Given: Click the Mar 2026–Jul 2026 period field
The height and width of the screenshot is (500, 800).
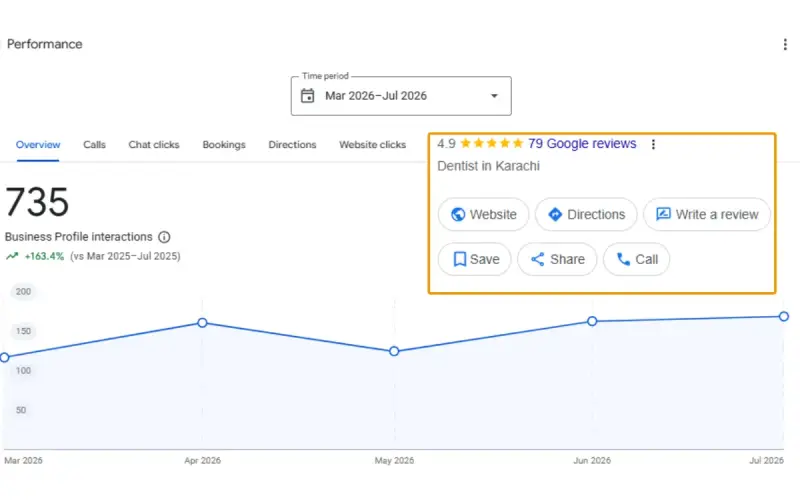Looking at the screenshot, I should point(401,96).
